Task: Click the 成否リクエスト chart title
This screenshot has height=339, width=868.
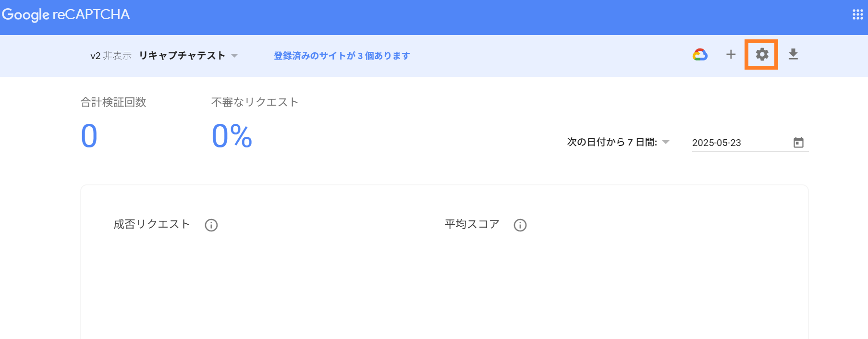Action: pyautogui.click(x=152, y=224)
